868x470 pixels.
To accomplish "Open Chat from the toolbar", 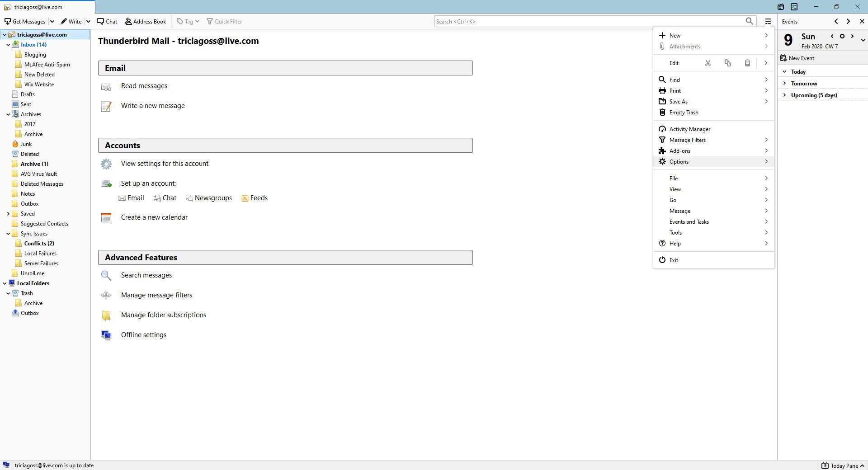I will pos(107,21).
